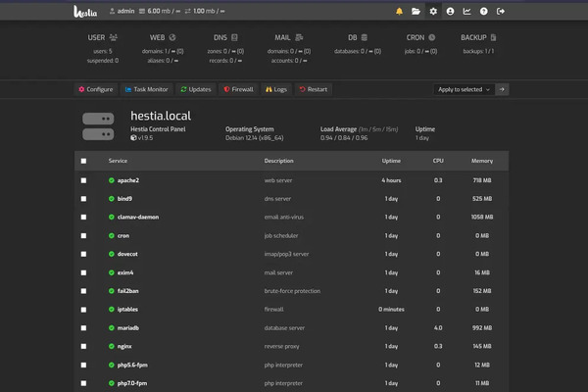Open the statistics chart icon
The height and width of the screenshot is (392, 588).
466,11
